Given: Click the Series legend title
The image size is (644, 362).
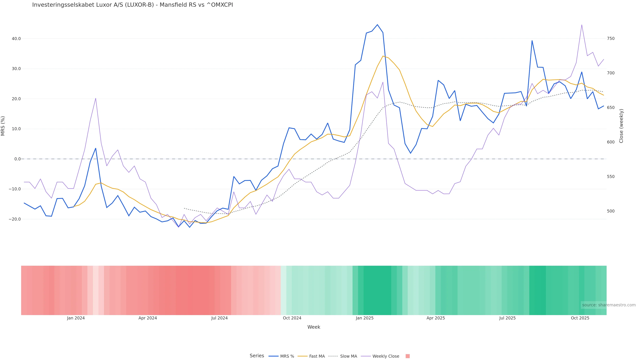Looking at the screenshot, I should pos(257,356).
